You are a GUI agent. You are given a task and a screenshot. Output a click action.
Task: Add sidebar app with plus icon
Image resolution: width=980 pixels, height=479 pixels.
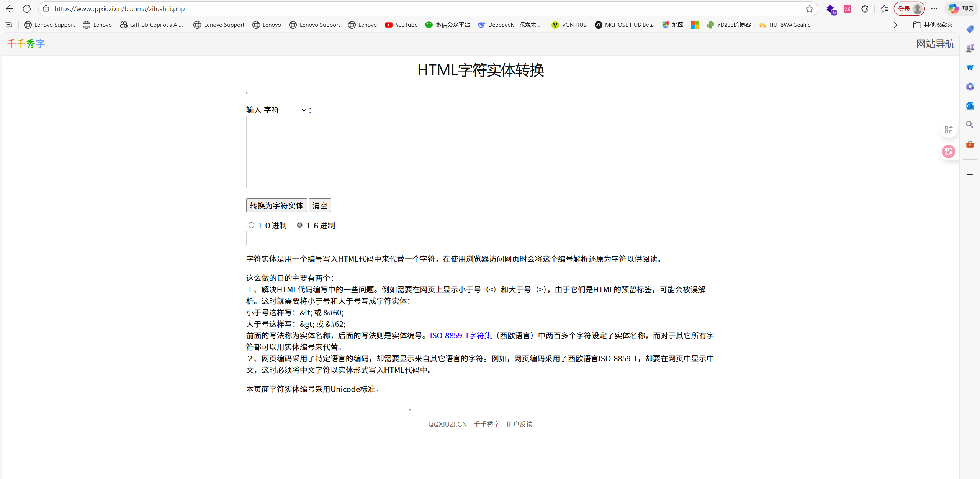click(x=970, y=175)
